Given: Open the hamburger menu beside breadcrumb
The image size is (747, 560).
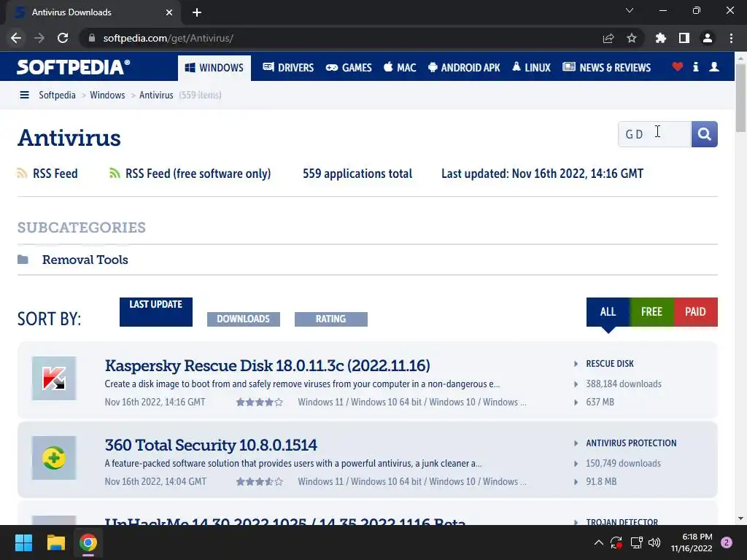Looking at the screenshot, I should point(24,96).
